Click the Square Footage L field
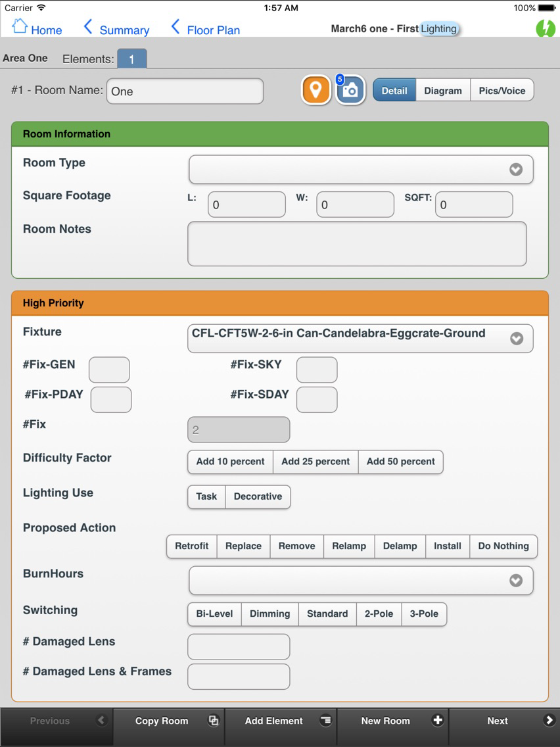Viewport: 560px width, 747px height. (246, 205)
